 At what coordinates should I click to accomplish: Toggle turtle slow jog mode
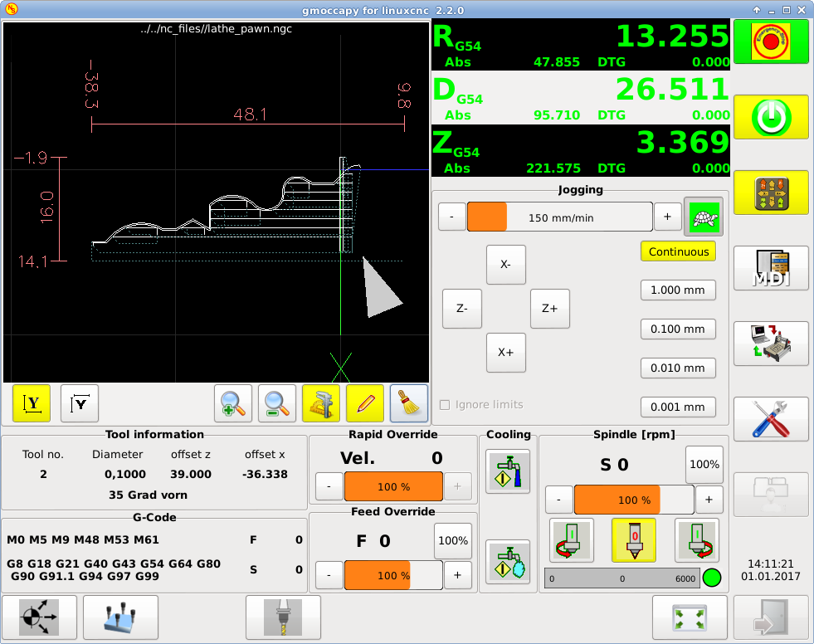click(704, 217)
